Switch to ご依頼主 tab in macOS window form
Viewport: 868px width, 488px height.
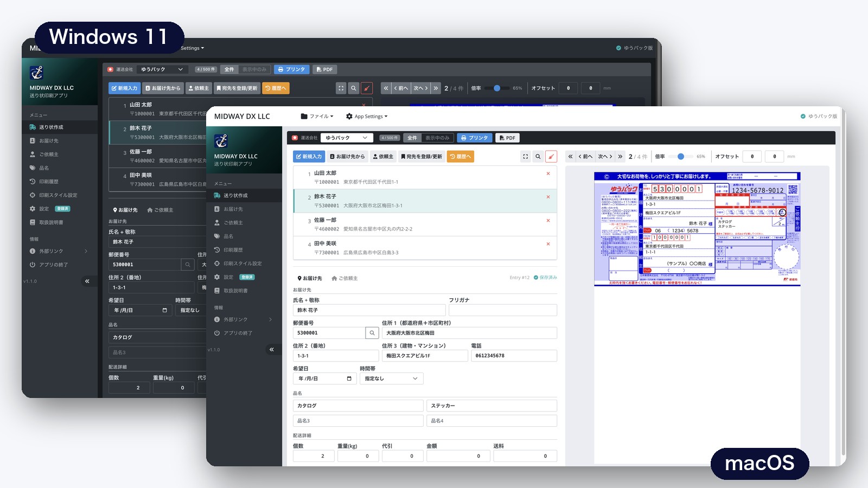tap(344, 278)
